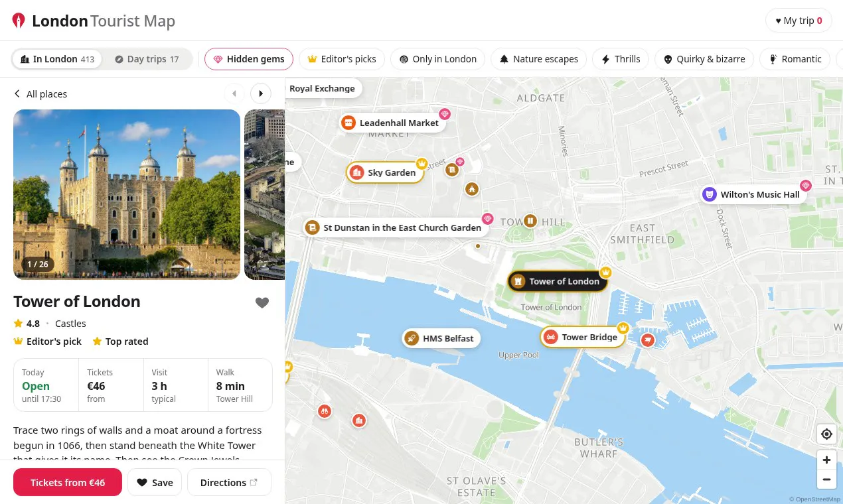
Task: Open Directions in a new tab
Action: coord(229,482)
